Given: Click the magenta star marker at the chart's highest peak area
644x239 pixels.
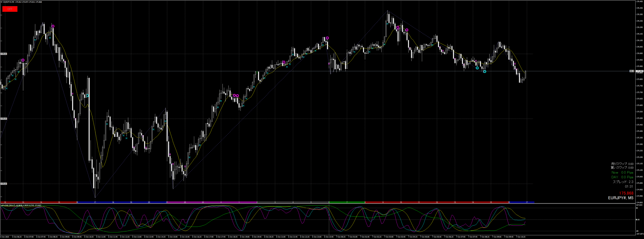Looking at the screenshot, I should [x=397, y=27].
